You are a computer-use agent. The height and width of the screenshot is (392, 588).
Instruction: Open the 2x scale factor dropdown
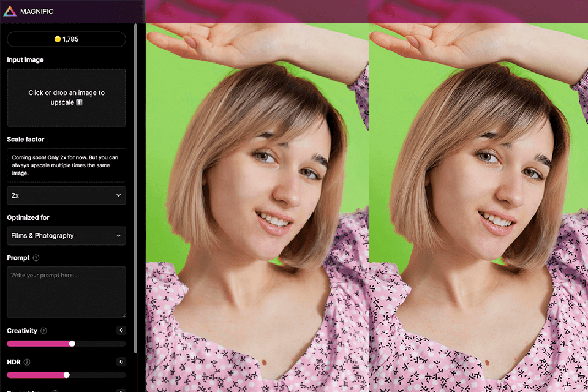[66, 195]
